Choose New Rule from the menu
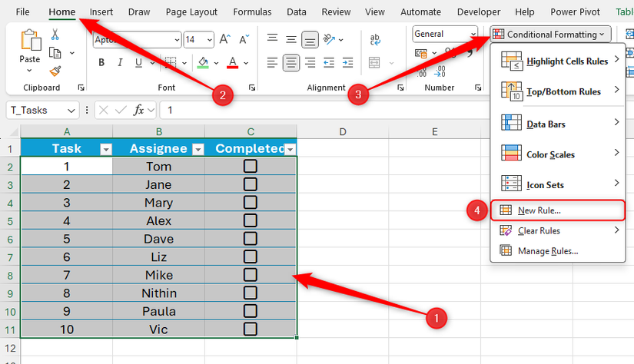The width and height of the screenshot is (634, 364). (539, 210)
